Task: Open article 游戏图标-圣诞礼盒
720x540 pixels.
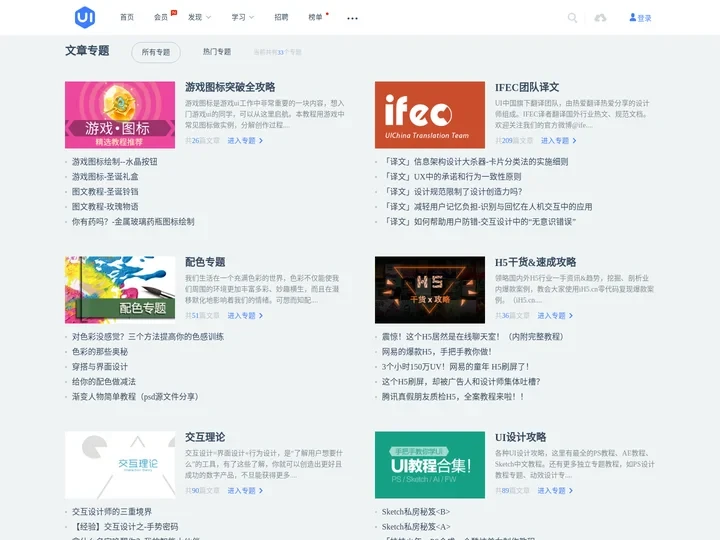Action: (105, 176)
